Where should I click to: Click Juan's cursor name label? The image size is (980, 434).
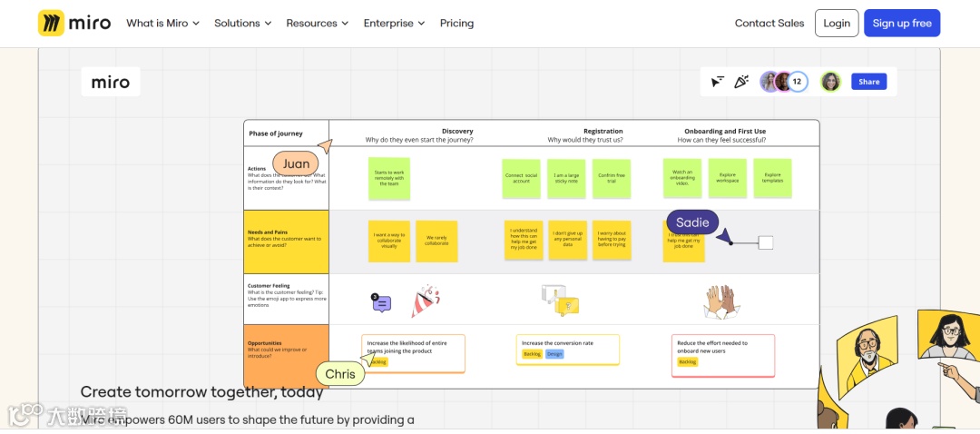(296, 163)
